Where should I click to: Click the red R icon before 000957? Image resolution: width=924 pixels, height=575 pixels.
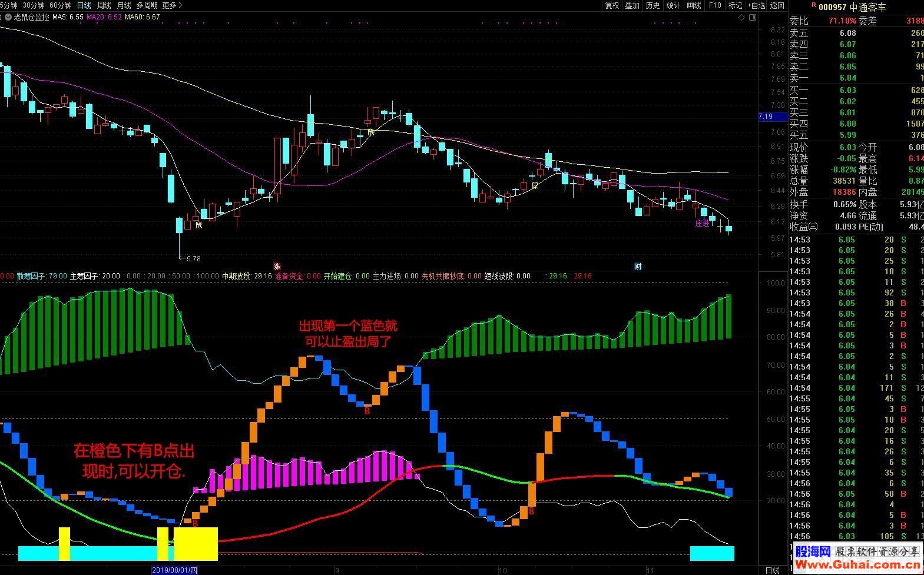click(x=813, y=5)
